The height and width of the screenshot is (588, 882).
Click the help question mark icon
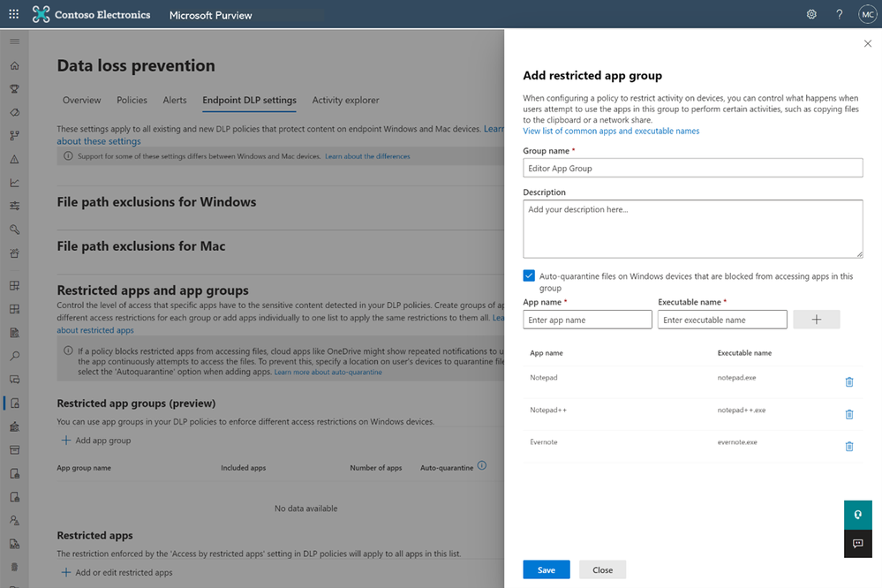tap(839, 14)
